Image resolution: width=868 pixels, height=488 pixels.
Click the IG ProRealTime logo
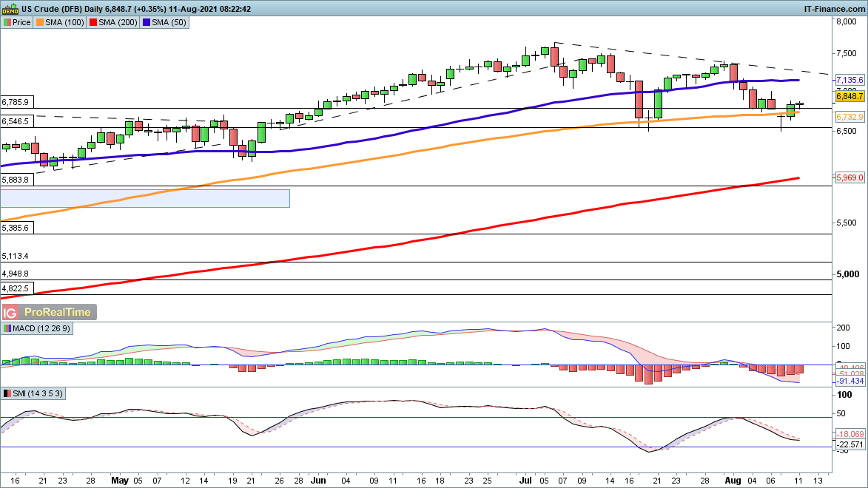(x=49, y=312)
